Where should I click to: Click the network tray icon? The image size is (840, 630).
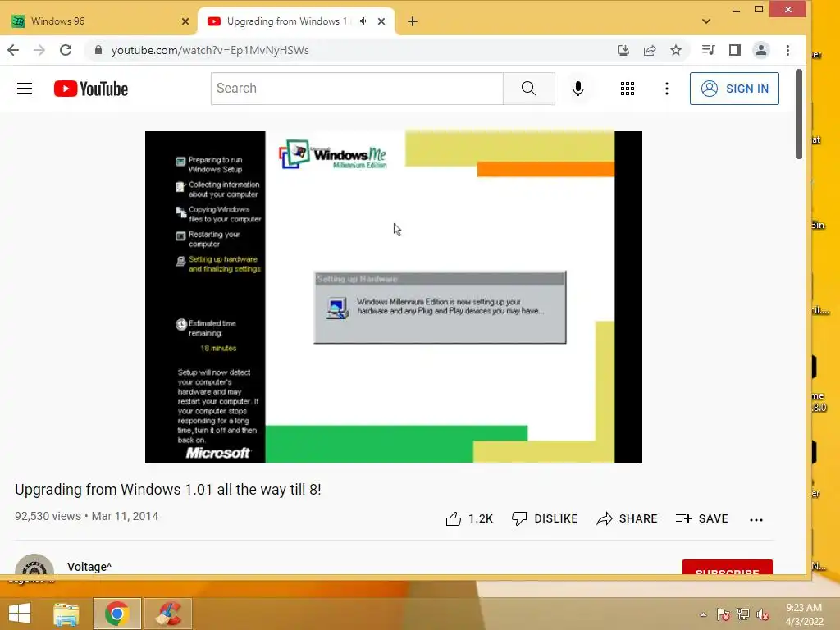pos(742,614)
